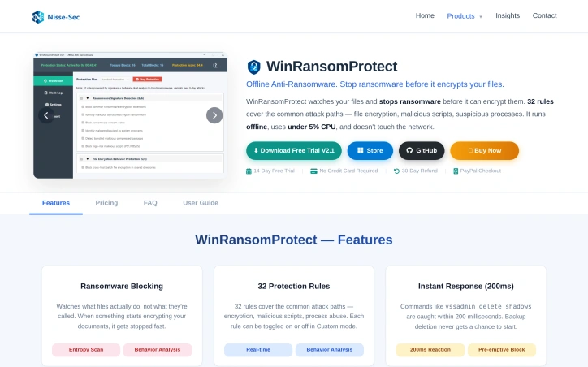Click the Ransomware Blocking card heading
Image resolution: width=588 pixels, height=367 pixels.
[x=122, y=287]
